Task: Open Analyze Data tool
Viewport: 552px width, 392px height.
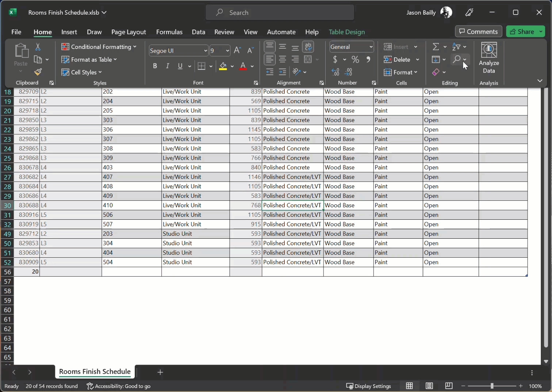Action: (489, 58)
